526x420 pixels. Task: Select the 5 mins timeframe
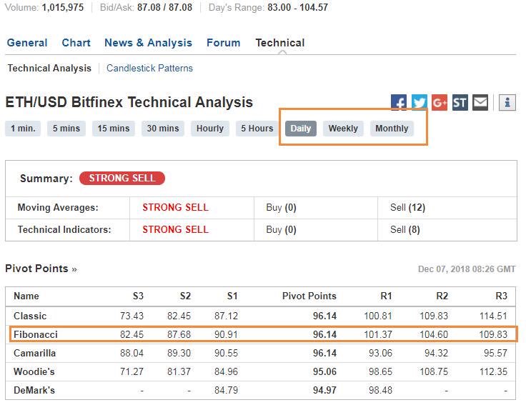(x=66, y=129)
